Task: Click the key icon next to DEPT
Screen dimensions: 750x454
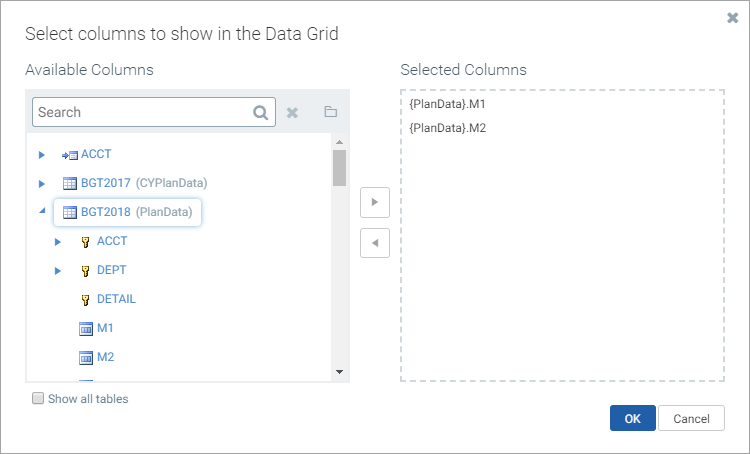Action: coord(86,271)
